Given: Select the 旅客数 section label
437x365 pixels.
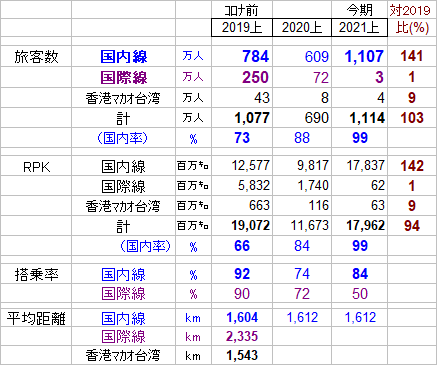Looking at the screenshot, I should point(36,57).
